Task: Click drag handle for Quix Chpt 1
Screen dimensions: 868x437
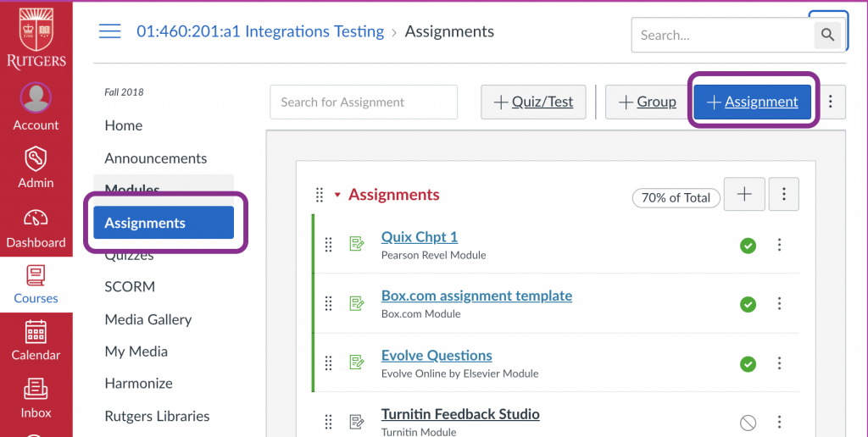Action: pyautogui.click(x=328, y=245)
